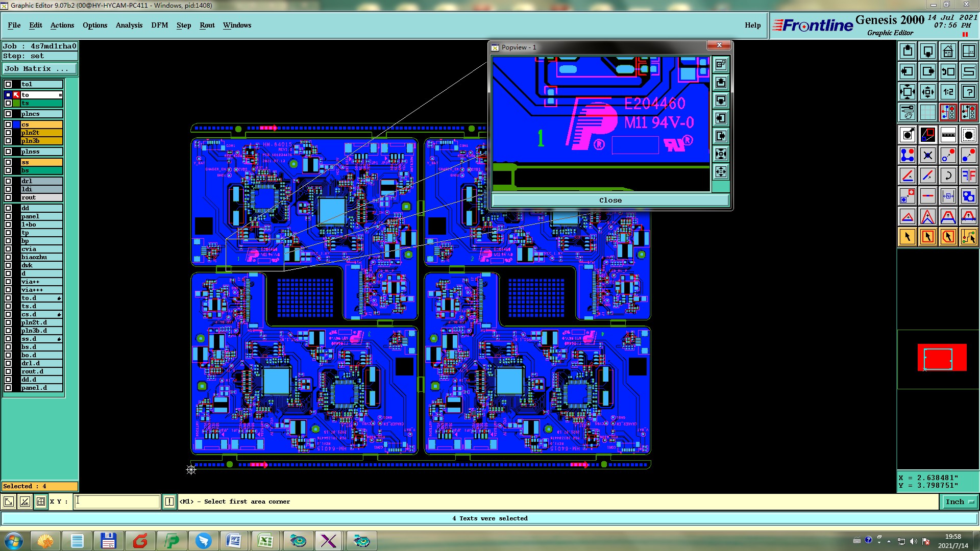Click the ruler measure tool icon

pyautogui.click(x=948, y=135)
